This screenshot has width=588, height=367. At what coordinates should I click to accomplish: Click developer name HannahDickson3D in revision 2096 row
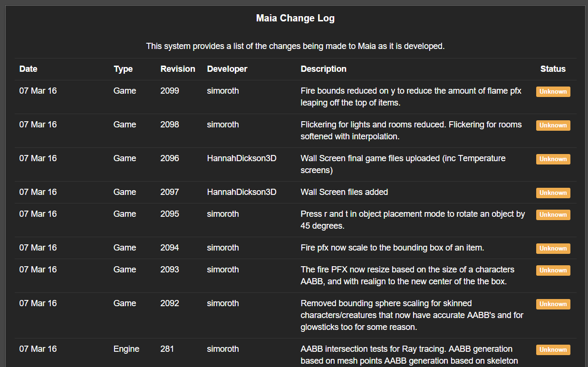tap(241, 158)
